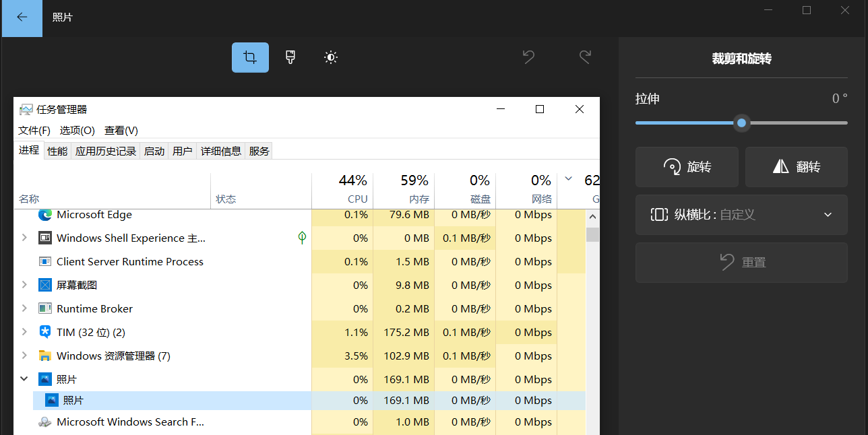This screenshot has width=868, height=435.
Task: Expand the Windows 资源管理器 process group
Action: [24, 356]
